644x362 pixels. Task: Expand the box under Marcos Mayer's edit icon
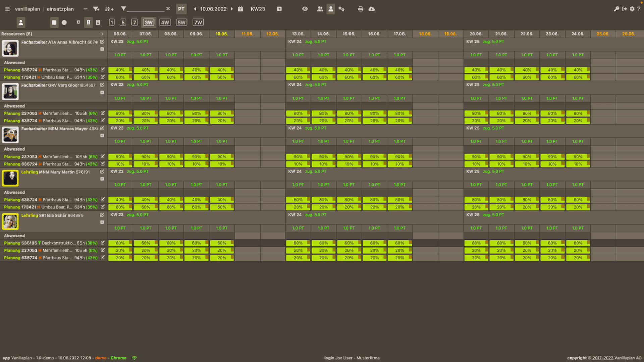click(102, 135)
